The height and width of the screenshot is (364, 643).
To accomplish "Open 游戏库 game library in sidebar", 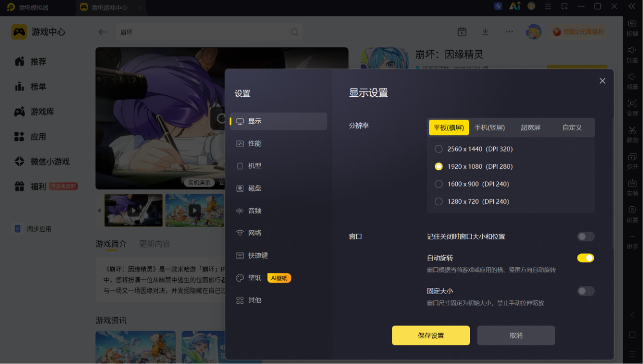I will (x=34, y=112).
